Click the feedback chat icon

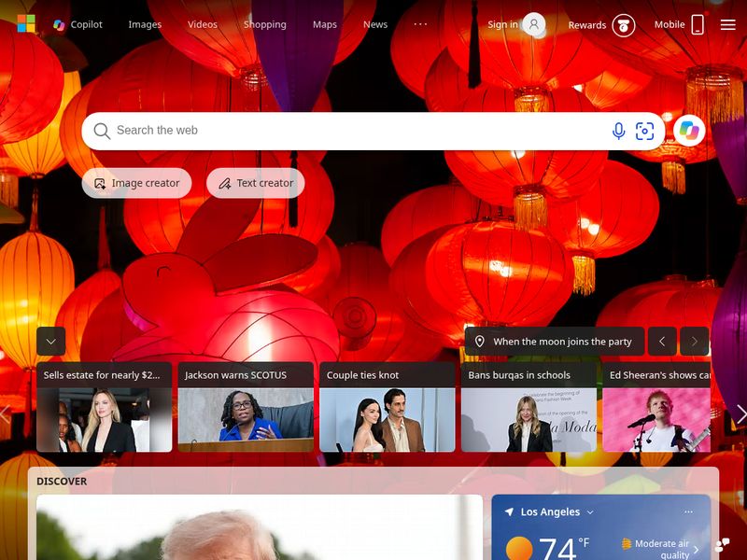722,544
